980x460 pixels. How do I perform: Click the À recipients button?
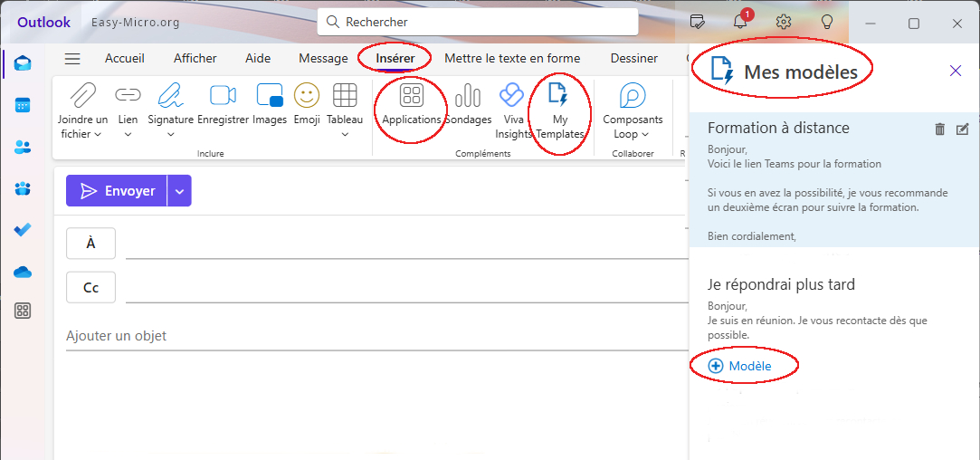[x=90, y=244]
